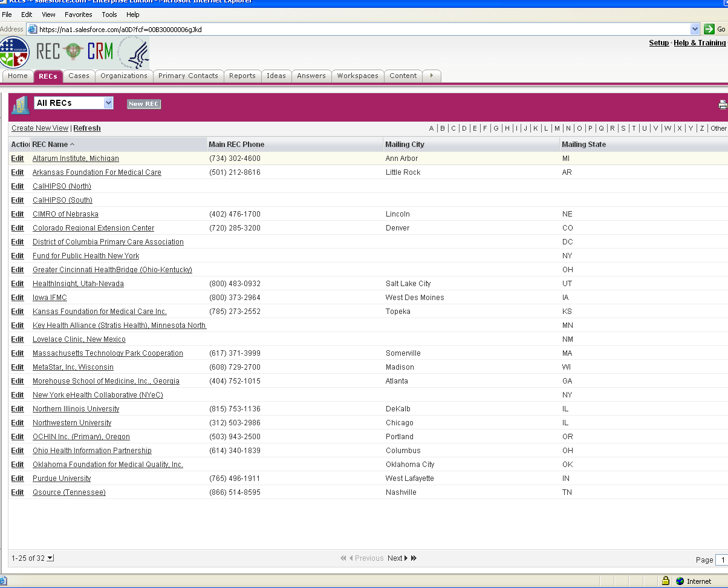Sort by the REC Name column header
The height and width of the screenshot is (588, 728).
click(x=50, y=145)
